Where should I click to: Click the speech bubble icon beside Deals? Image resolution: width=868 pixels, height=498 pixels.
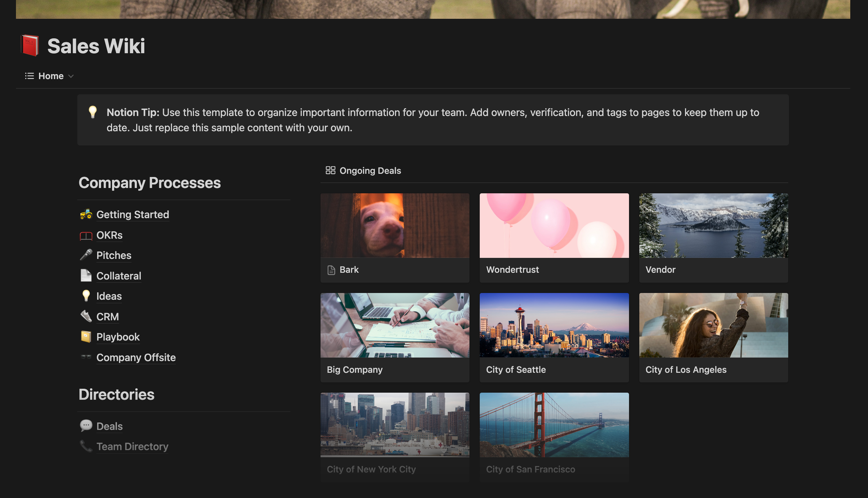86,426
